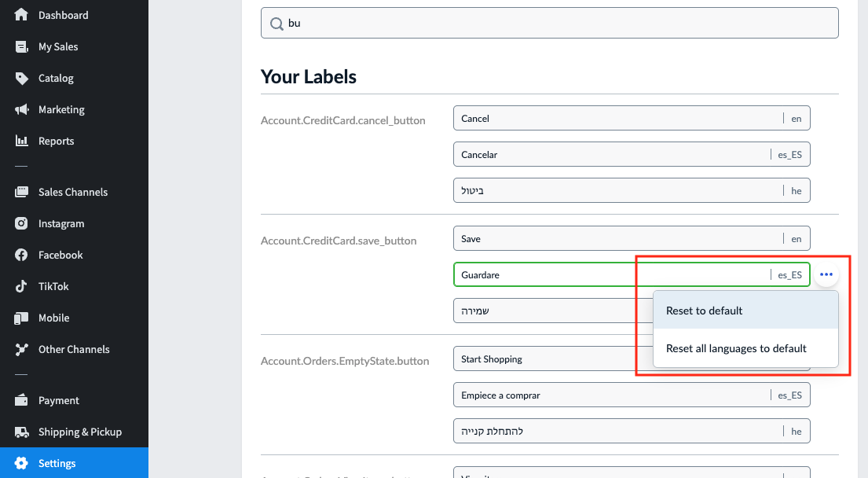Click the English 'Cancel' label field

tap(617, 118)
